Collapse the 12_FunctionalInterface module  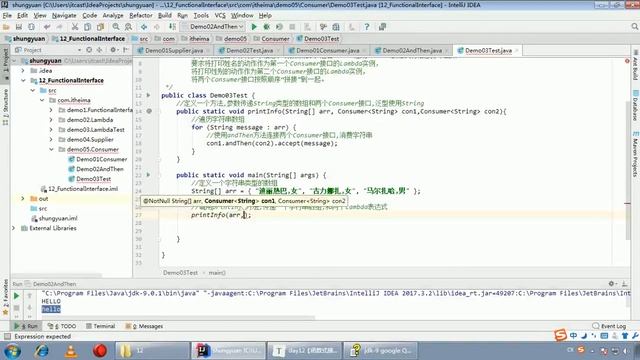[x=23, y=80]
